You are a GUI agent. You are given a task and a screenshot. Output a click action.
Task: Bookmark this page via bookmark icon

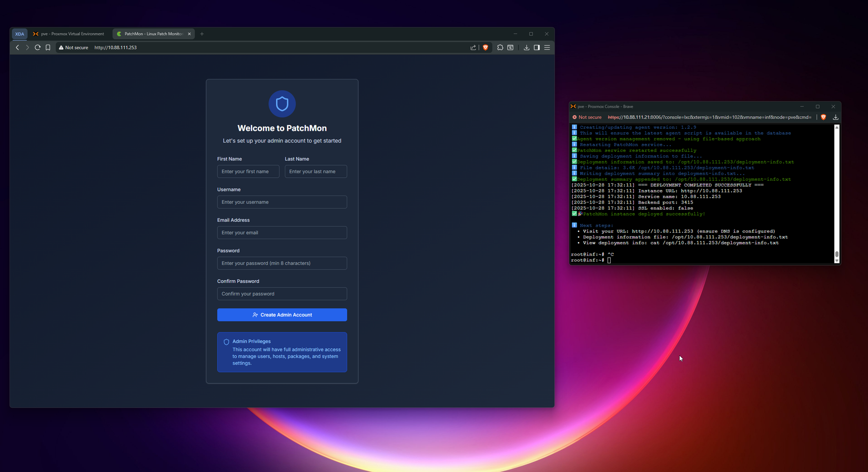tap(48, 47)
